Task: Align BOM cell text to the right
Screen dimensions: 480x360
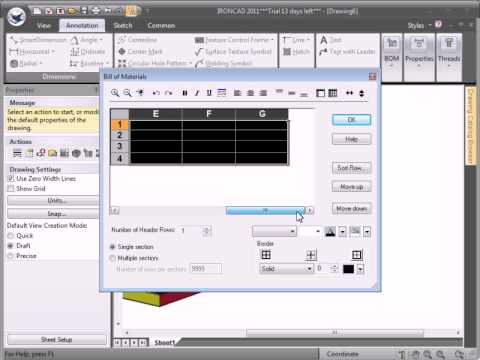Action: coord(263,93)
